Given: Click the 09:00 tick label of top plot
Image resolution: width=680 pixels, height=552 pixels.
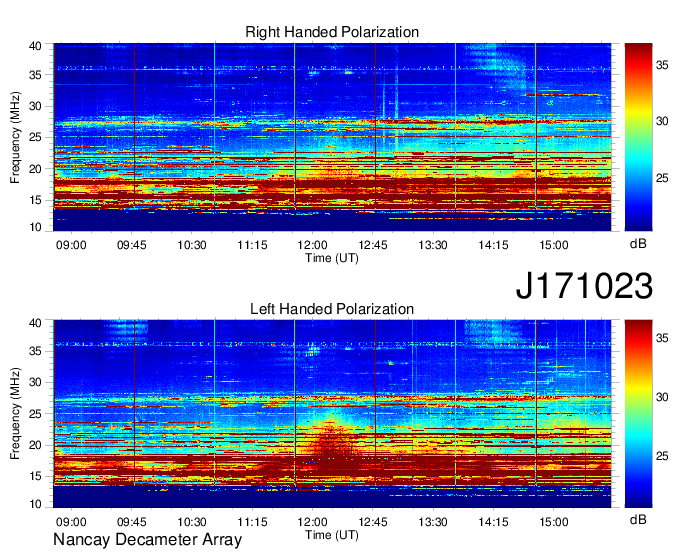Looking at the screenshot, I should 71,245.
